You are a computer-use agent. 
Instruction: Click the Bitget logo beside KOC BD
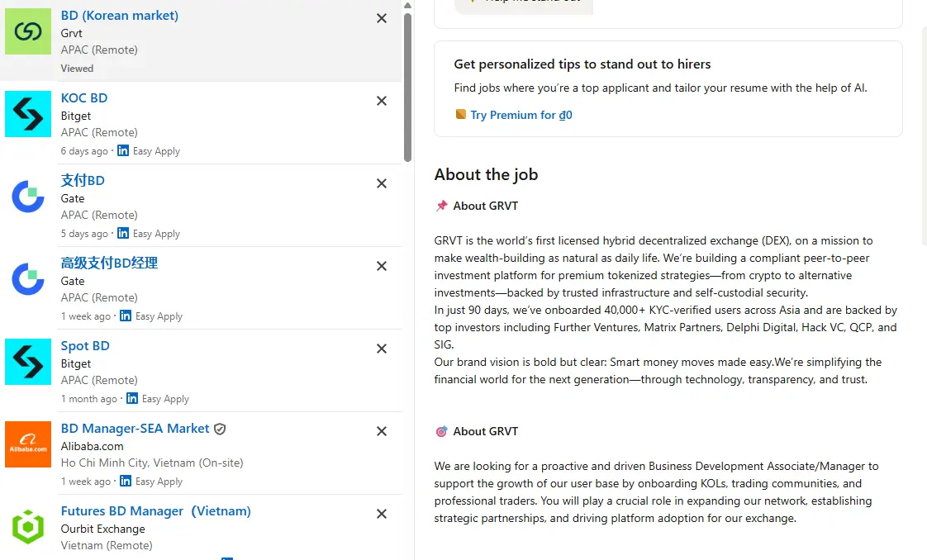28,114
